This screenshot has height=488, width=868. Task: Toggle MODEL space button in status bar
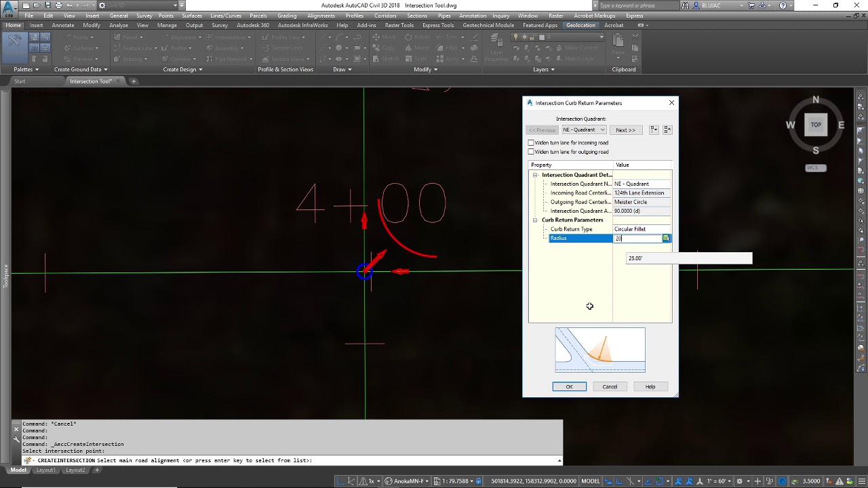(x=591, y=481)
